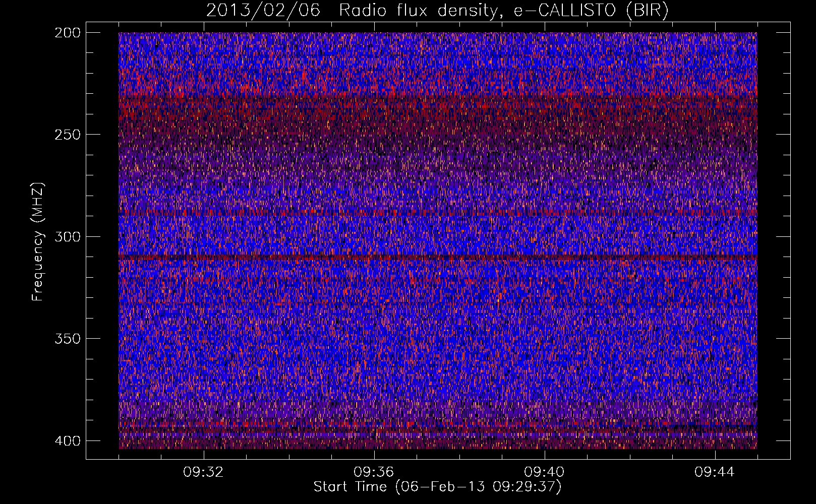The width and height of the screenshot is (816, 504).
Task: Click the 200 frequency tick label
Action: pos(67,33)
